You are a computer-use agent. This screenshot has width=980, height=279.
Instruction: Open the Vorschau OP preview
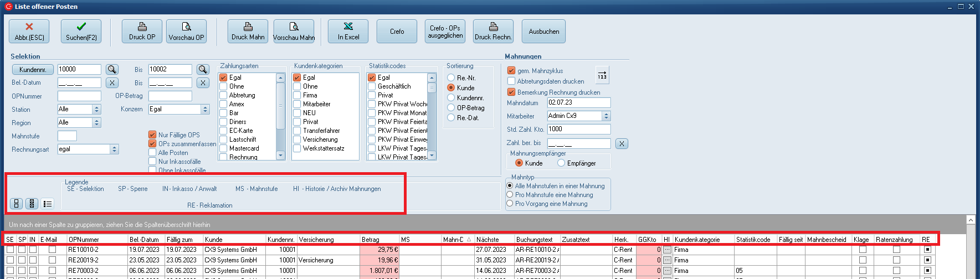[x=186, y=32]
